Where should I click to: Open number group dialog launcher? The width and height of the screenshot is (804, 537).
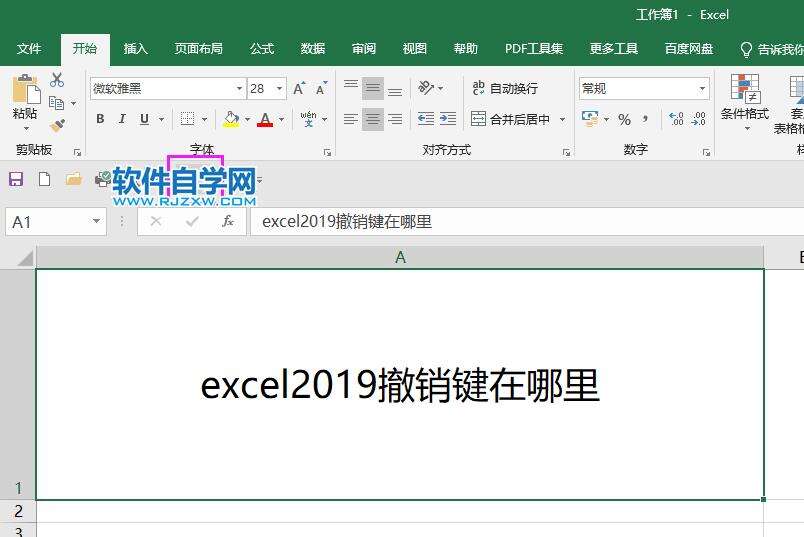click(x=707, y=152)
